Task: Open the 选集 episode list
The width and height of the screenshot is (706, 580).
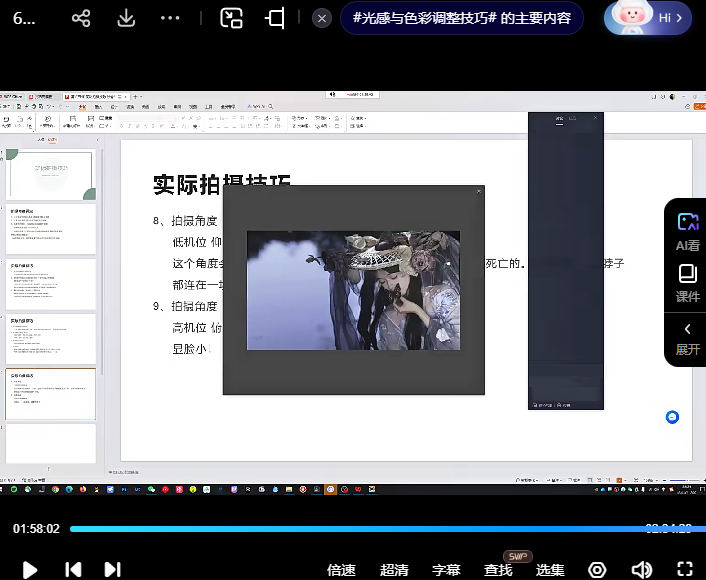Action: point(550,570)
